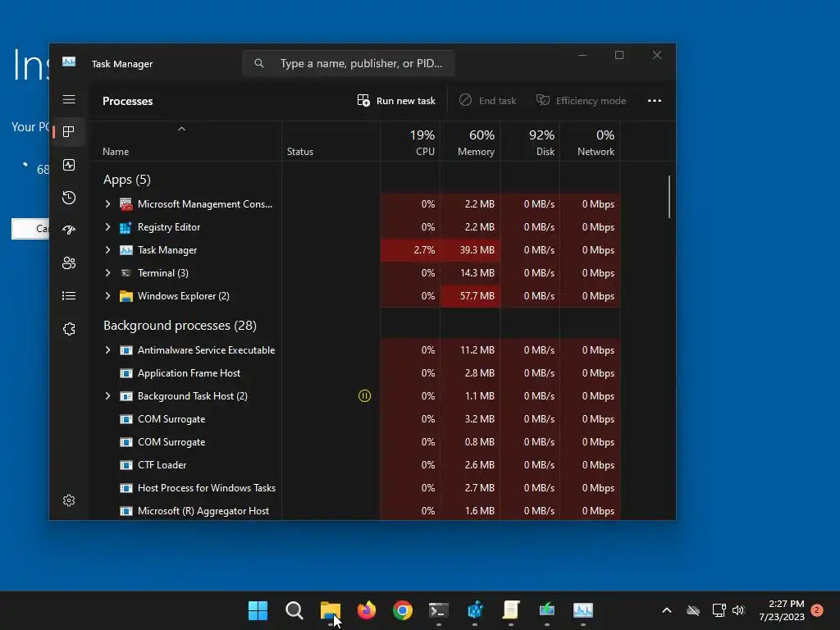This screenshot has width=840, height=630.
Task: Expand the Registry Editor process group
Action: pyautogui.click(x=107, y=227)
